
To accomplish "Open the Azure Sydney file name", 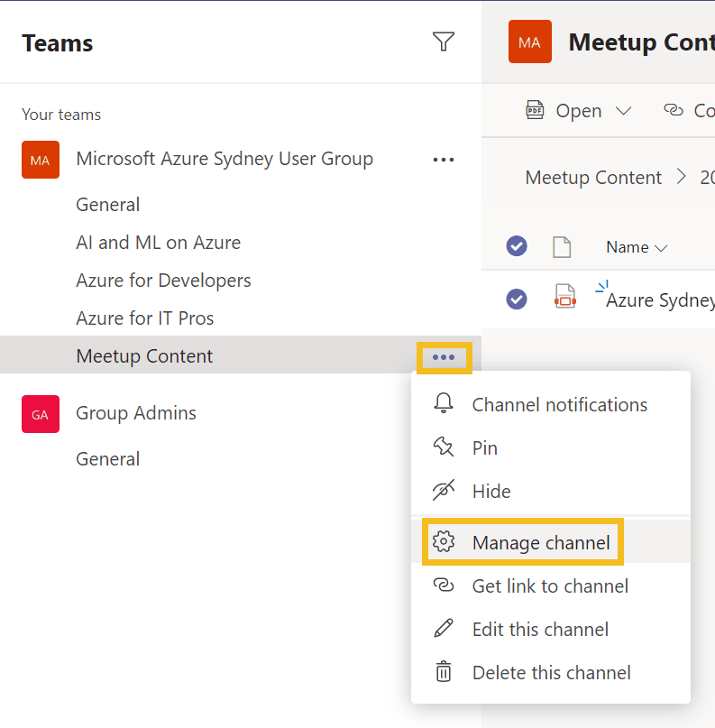I will (660, 300).
